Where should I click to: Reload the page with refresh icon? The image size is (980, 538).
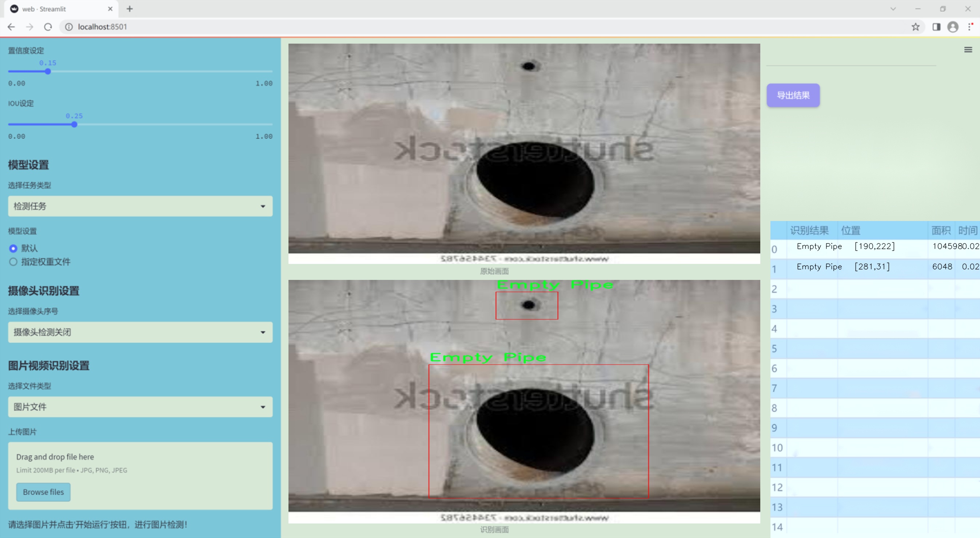coord(48,27)
